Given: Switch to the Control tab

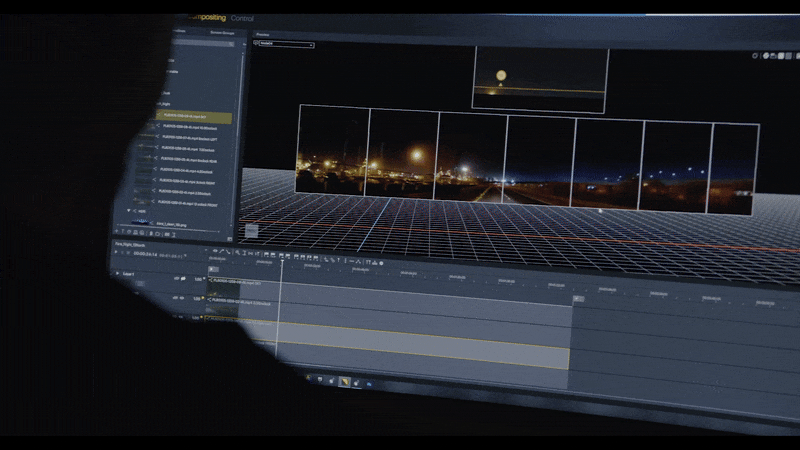Looking at the screenshot, I should 242,18.
